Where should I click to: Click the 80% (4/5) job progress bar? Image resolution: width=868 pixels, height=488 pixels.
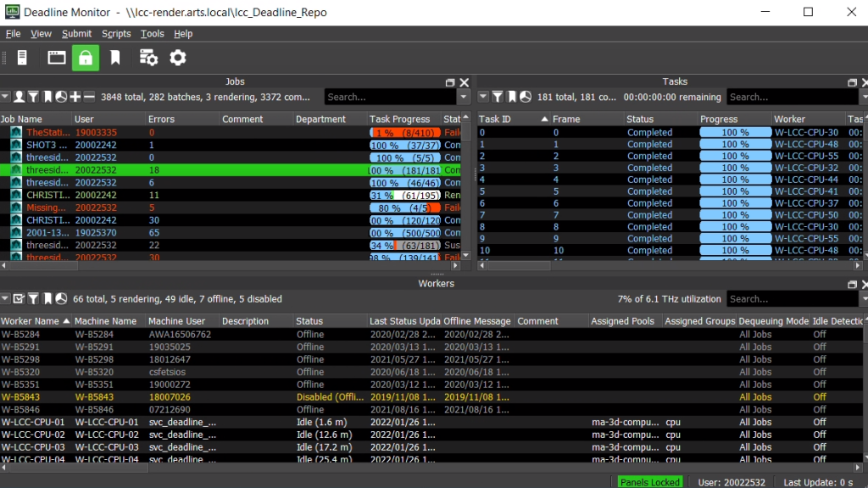[x=405, y=208]
